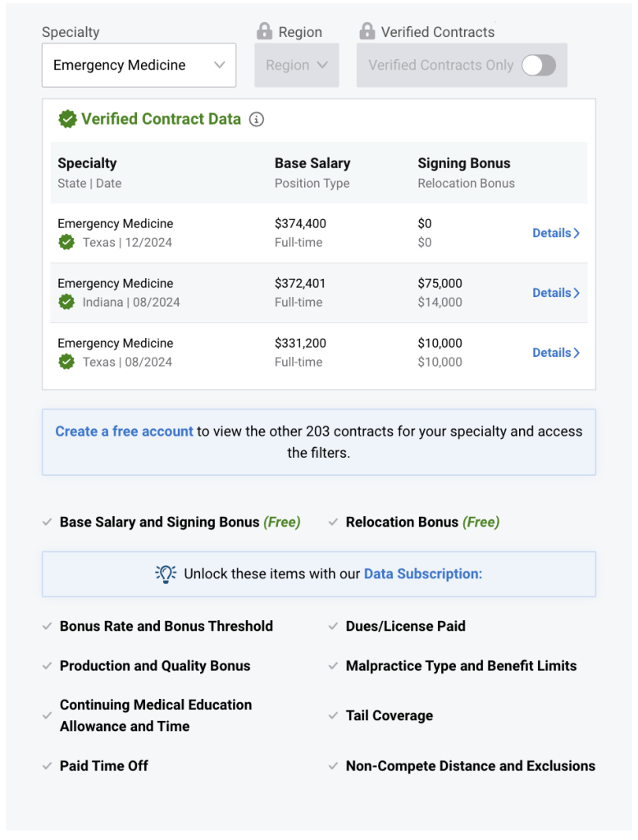This screenshot has width=638, height=840.
Task: Toggle the Verified Contracts Only switch
Action: 539,66
